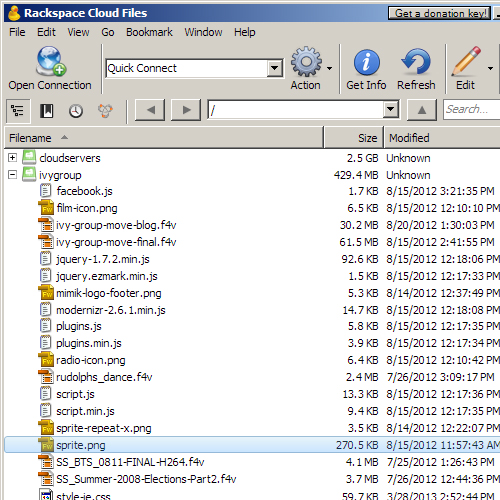
Task: Show the Bonjour view
Action: click(x=105, y=111)
